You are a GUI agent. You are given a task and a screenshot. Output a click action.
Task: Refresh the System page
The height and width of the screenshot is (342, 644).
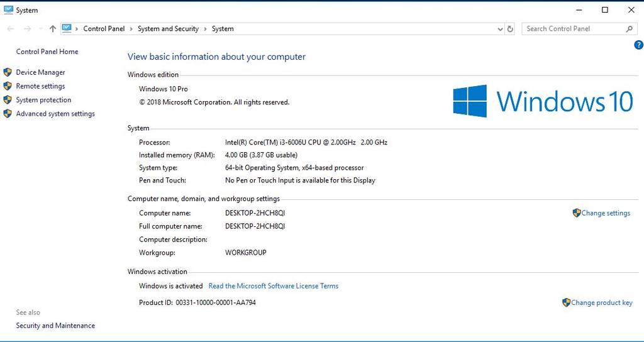510,29
